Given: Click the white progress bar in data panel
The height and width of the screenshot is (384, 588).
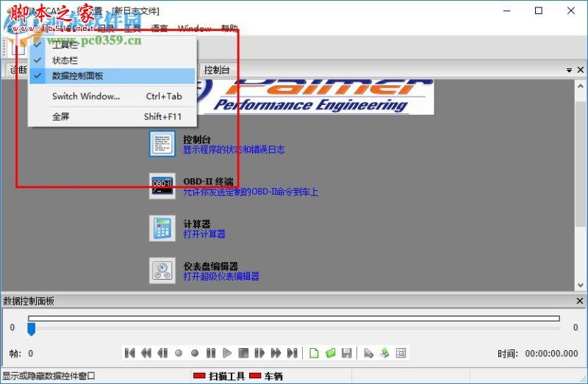Looking at the screenshot, I should point(294,319).
